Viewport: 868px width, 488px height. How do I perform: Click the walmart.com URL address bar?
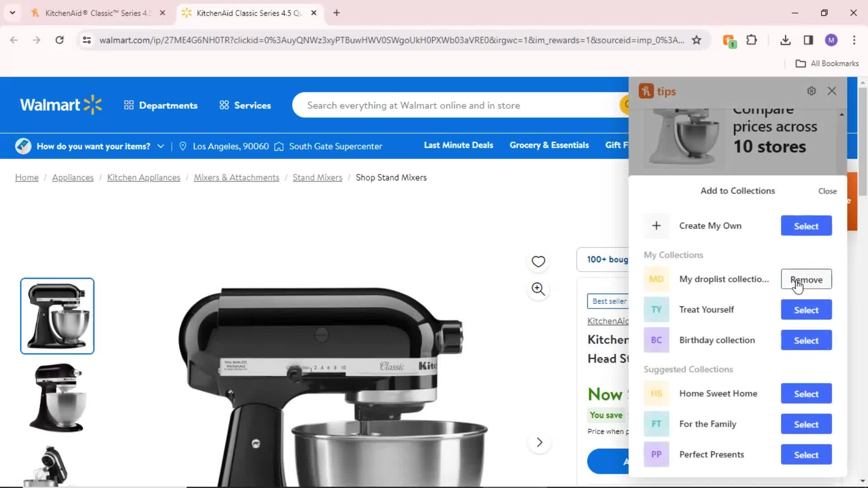pyautogui.click(x=392, y=40)
